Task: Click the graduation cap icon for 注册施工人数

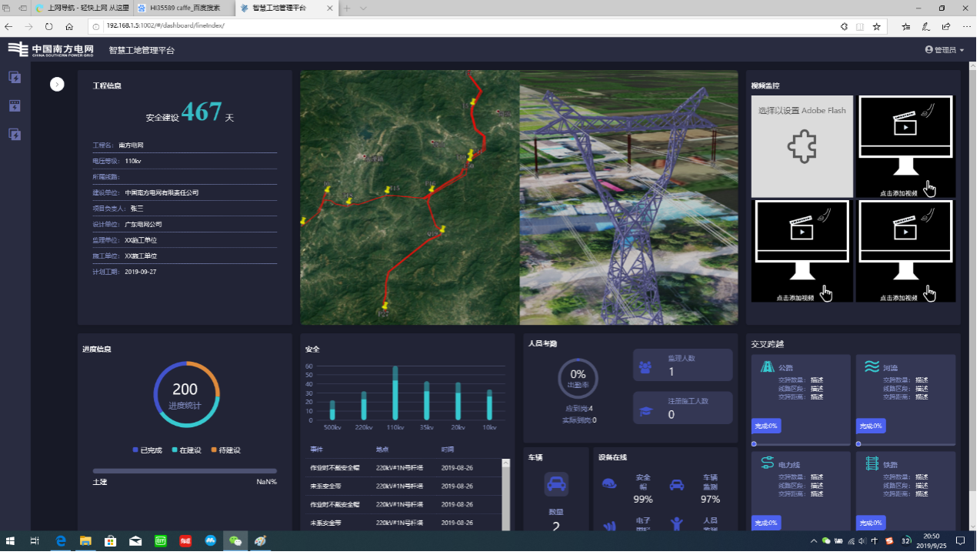Action: pyautogui.click(x=645, y=410)
